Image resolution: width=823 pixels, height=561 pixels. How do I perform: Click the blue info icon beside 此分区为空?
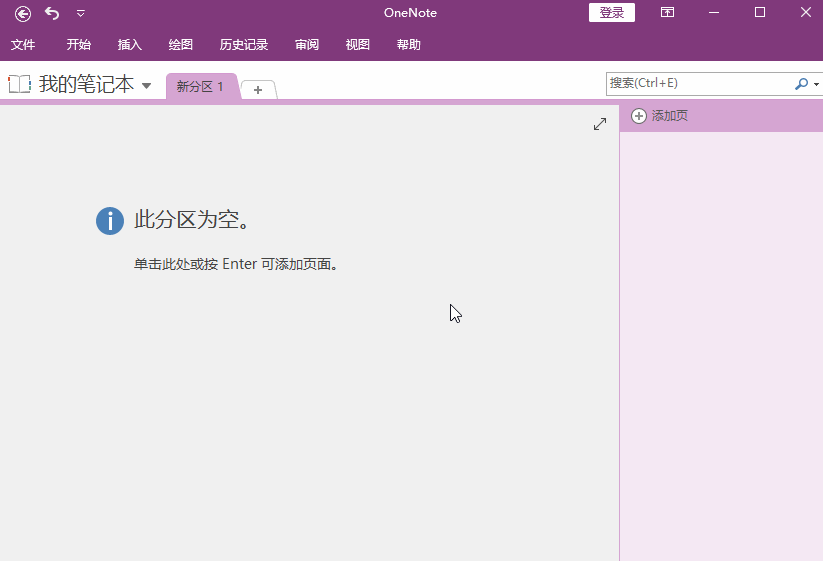click(x=110, y=220)
